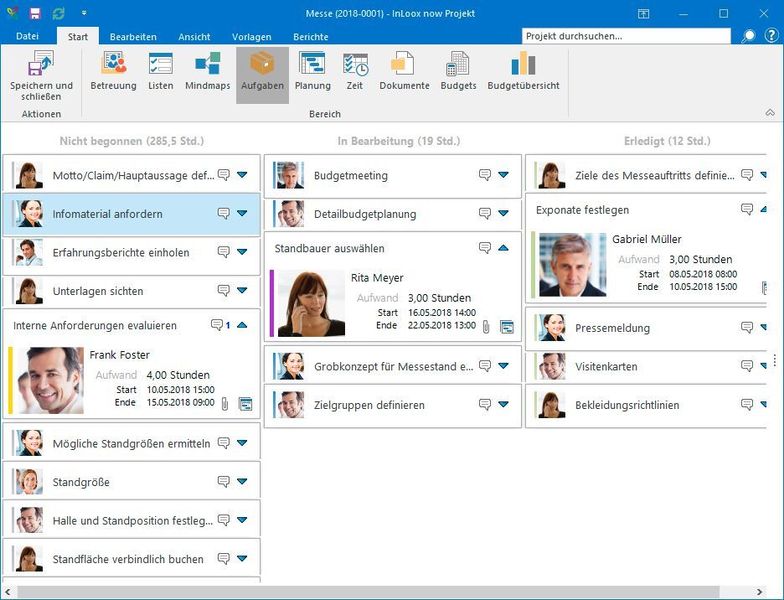Expand Mögliche Standgrößen ermitteln card
The width and height of the screenshot is (784, 600).
click(242, 442)
